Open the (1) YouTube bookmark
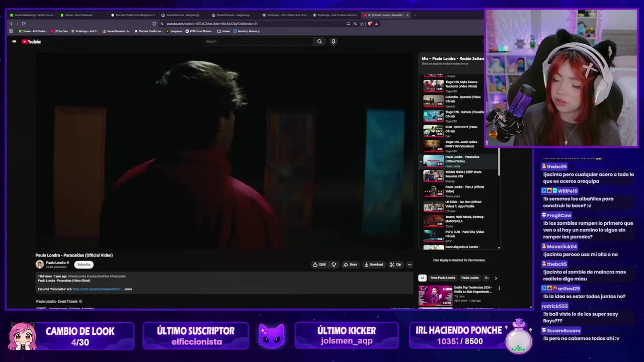Image resolution: width=644 pixels, height=362 pixels. click(x=59, y=31)
